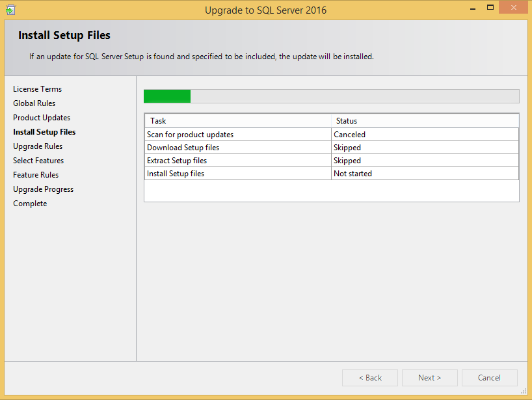Select the Select Features step in sidebar

tap(38, 161)
